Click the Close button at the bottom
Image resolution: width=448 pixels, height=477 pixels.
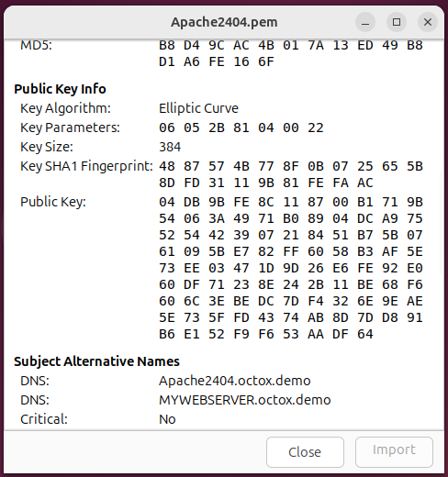click(x=305, y=452)
